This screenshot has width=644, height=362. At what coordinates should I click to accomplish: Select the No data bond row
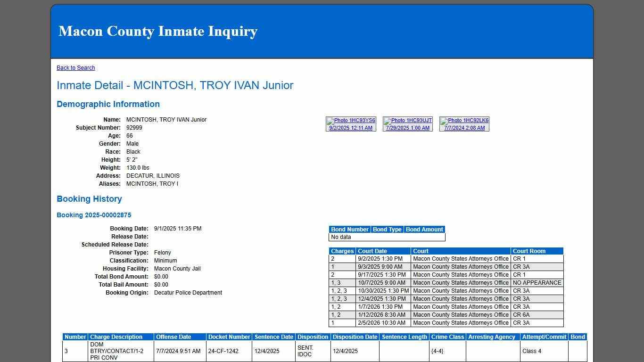point(387,237)
